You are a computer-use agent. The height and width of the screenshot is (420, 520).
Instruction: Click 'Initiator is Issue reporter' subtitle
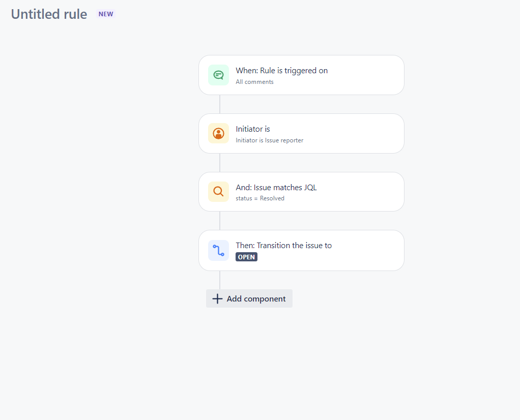point(270,140)
